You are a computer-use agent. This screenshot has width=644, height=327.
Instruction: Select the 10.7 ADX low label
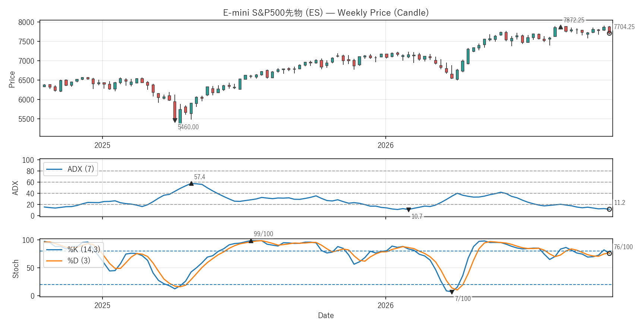click(x=417, y=216)
